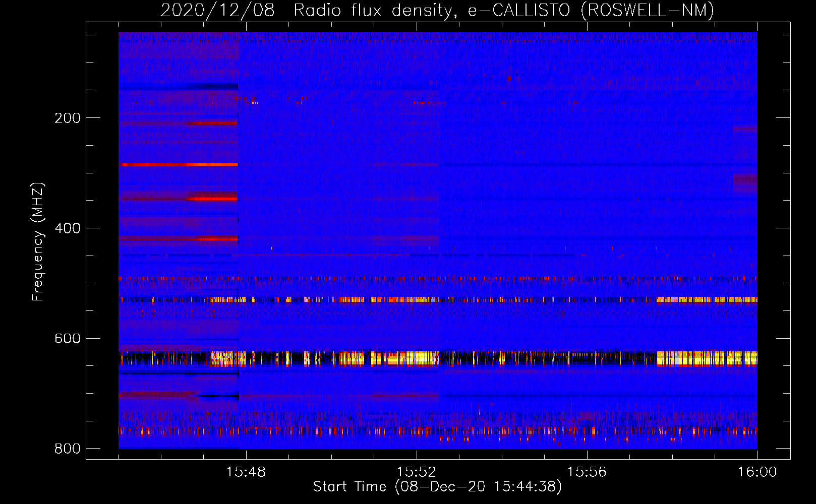Viewport: 816px width, 504px height.
Task: Click the 'Start Time (08-Dec-20 15:44:38)' label
Action: click(x=437, y=487)
